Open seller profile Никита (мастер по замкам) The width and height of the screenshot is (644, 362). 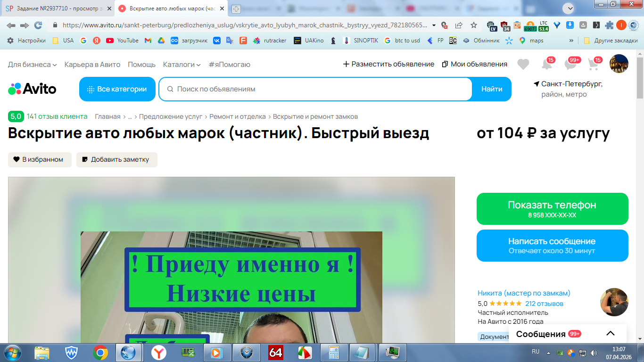[524, 293]
